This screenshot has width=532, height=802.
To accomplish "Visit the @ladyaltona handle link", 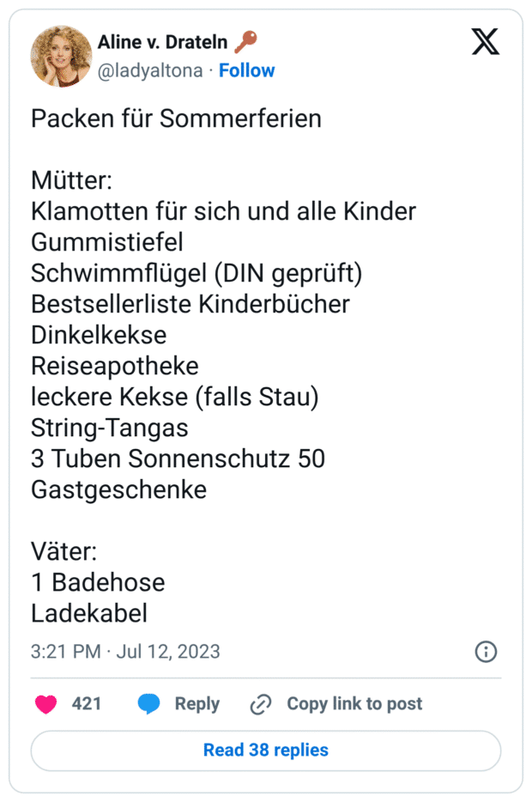I will [x=150, y=70].
